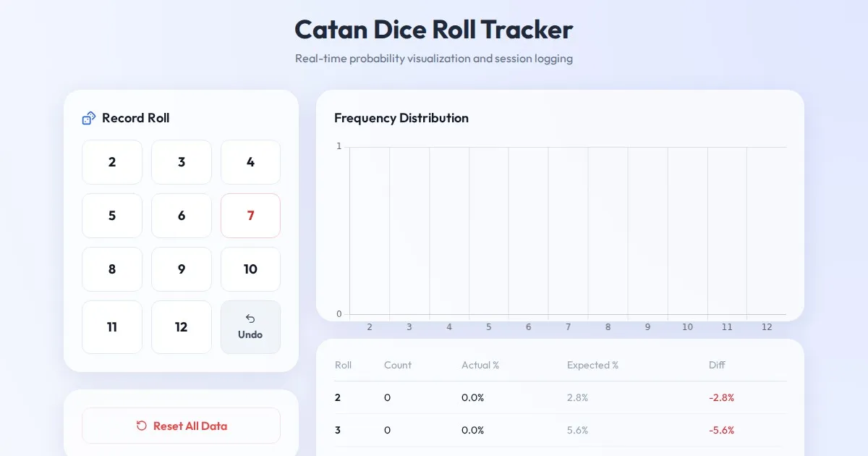The height and width of the screenshot is (456, 868).
Task: Select the 9 roll button
Action: [182, 269]
